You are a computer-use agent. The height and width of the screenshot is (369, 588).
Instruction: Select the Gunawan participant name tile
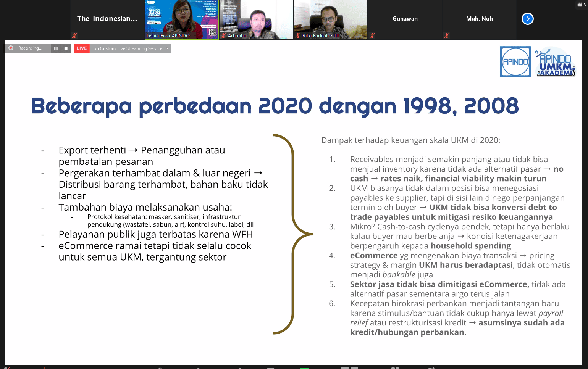(405, 19)
